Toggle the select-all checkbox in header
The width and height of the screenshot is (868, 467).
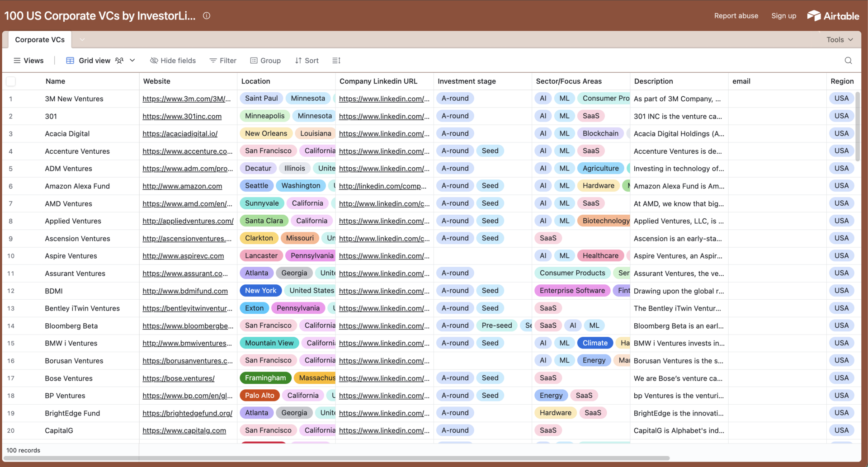[11, 81]
